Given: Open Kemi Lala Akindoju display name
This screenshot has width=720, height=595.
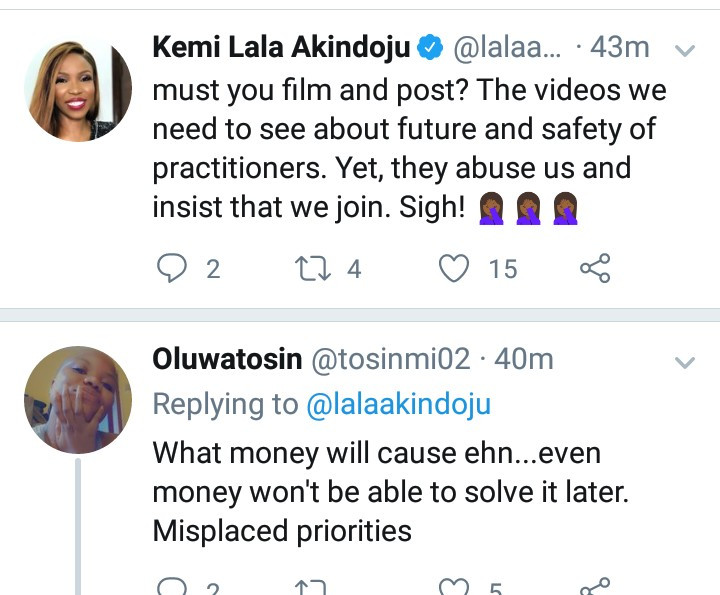Looking at the screenshot, I should 280,46.
